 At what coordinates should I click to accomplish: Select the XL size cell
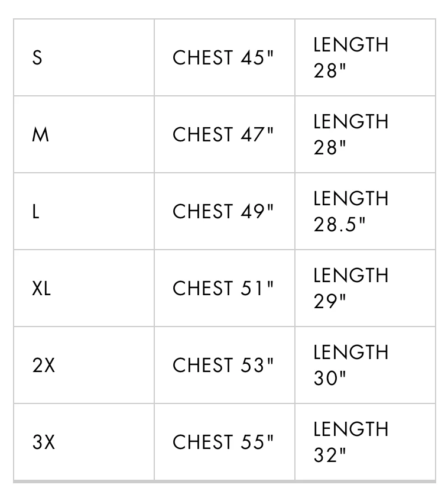tap(41, 289)
